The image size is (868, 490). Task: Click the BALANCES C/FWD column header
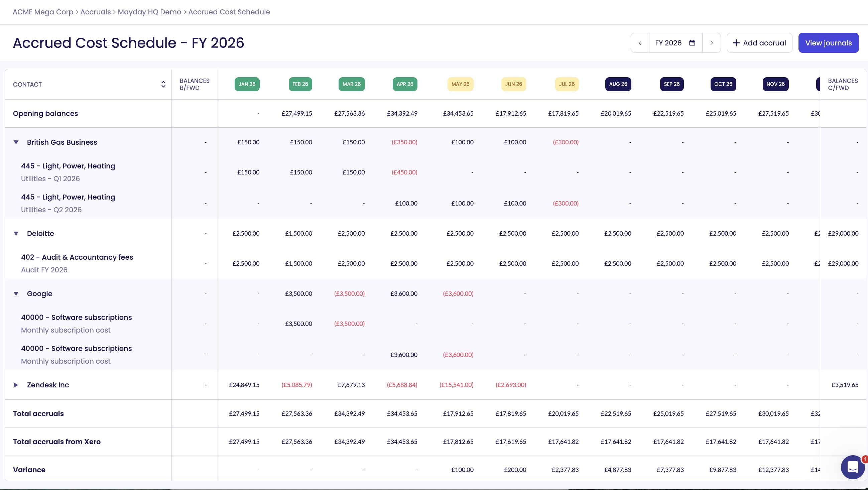pyautogui.click(x=843, y=84)
